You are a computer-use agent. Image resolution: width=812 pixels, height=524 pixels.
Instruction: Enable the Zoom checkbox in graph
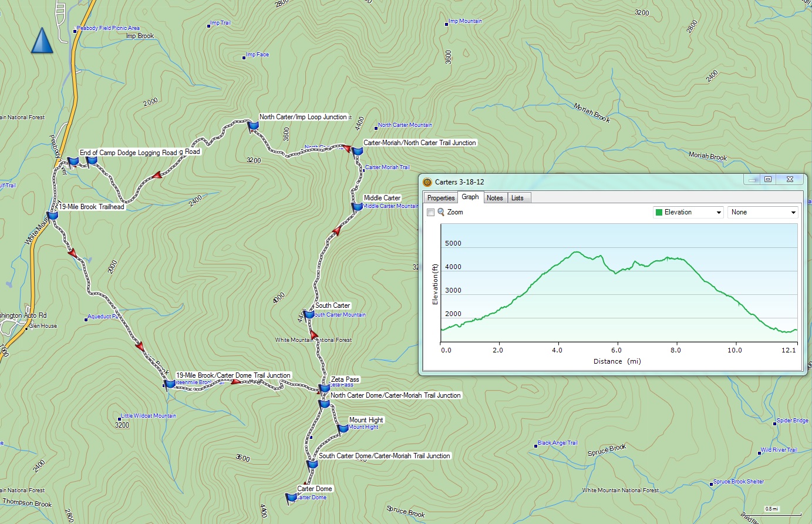tap(430, 213)
